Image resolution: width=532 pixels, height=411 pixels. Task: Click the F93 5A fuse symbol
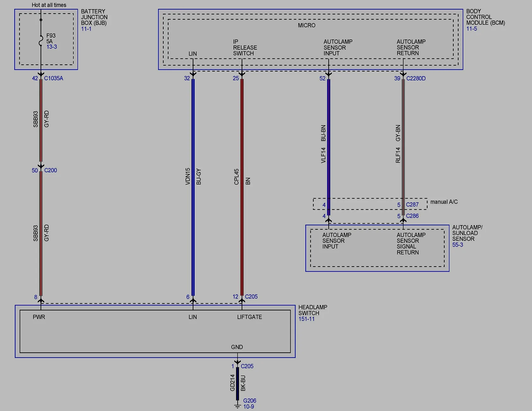pyautogui.click(x=41, y=41)
